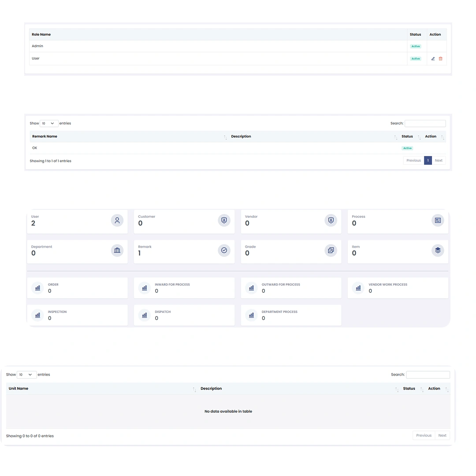Viewport: 476px width, 476px height.
Task: Click the Grade card copy-check icon
Action: point(331,250)
